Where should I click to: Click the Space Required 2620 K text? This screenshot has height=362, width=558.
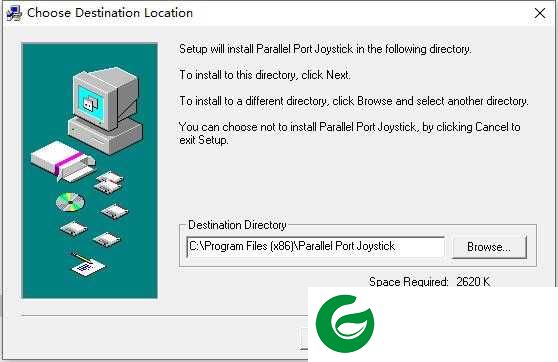[x=429, y=282]
